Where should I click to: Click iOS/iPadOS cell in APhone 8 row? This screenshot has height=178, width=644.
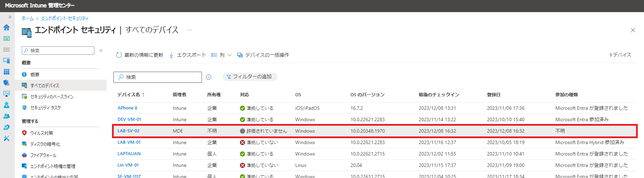click(x=307, y=108)
